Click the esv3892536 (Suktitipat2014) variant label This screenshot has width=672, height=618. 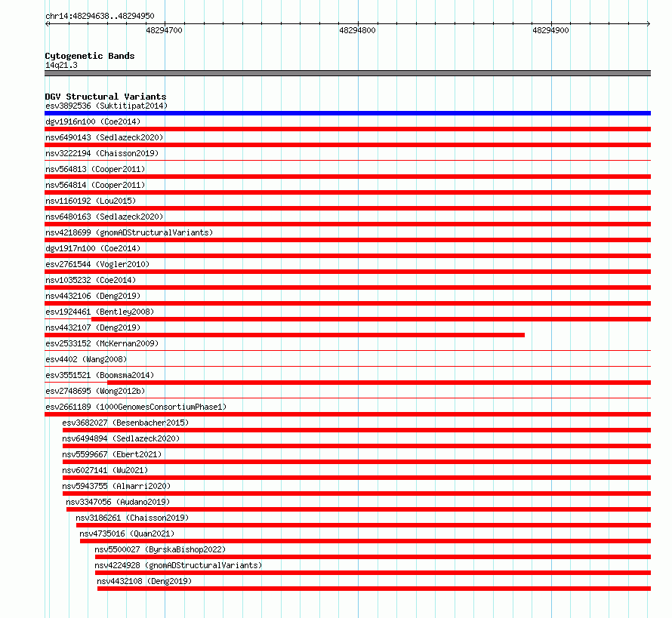click(106, 106)
